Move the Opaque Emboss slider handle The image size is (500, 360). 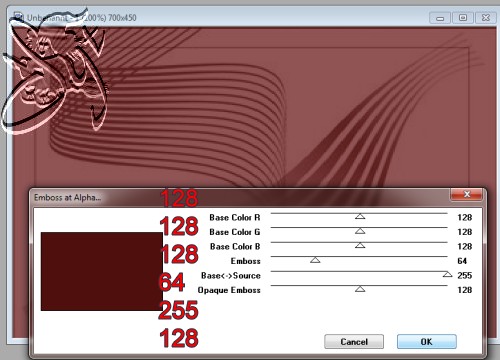pos(360,289)
